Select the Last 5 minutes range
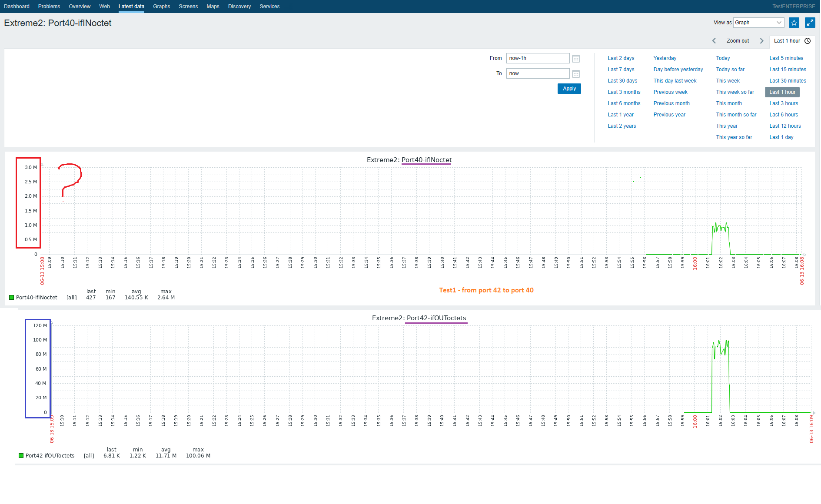The height and width of the screenshot is (504, 821). click(786, 58)
